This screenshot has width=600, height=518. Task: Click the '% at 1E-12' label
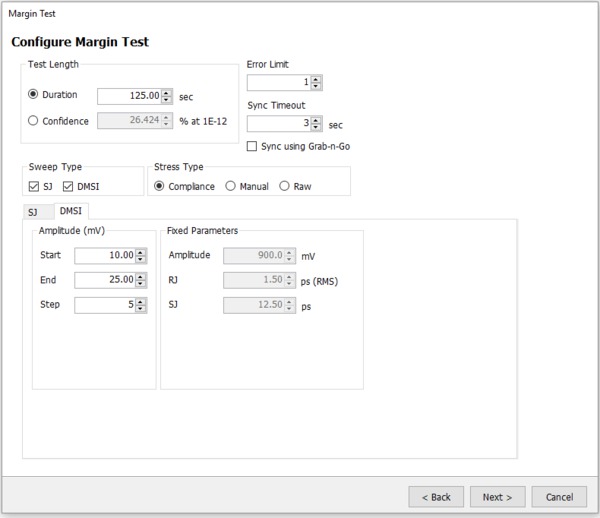(203, 121)
